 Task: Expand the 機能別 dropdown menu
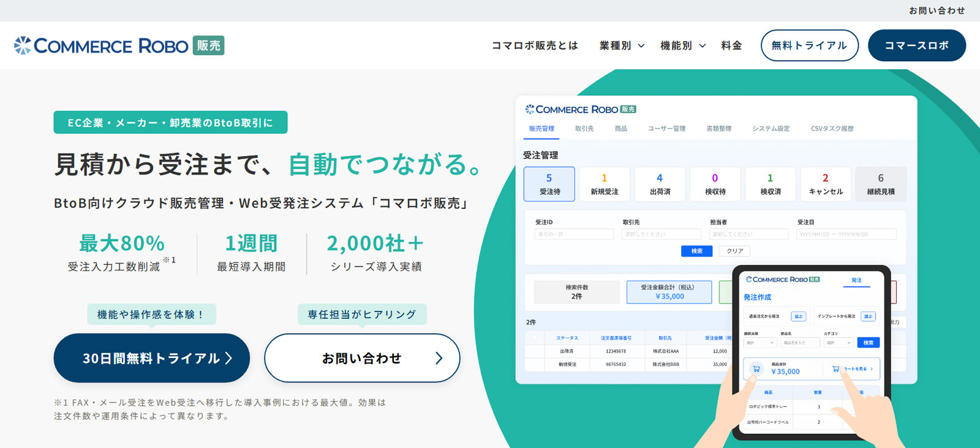[x=683, y=45]
